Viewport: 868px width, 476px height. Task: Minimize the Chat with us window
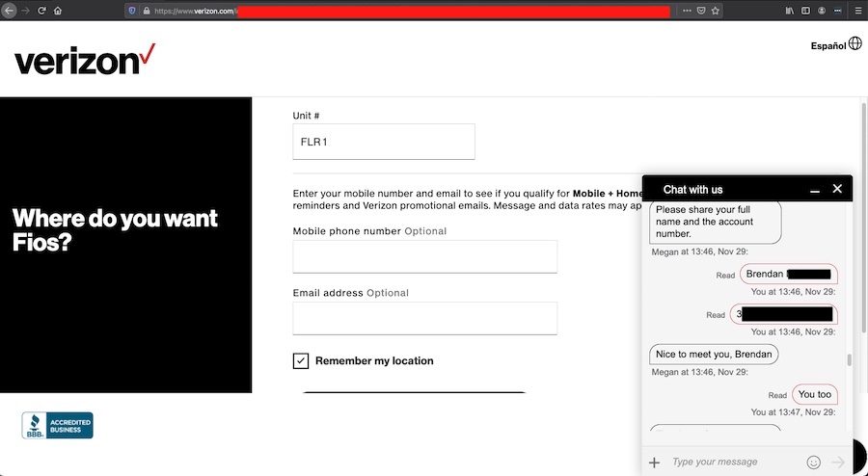[x=815, y=190]
